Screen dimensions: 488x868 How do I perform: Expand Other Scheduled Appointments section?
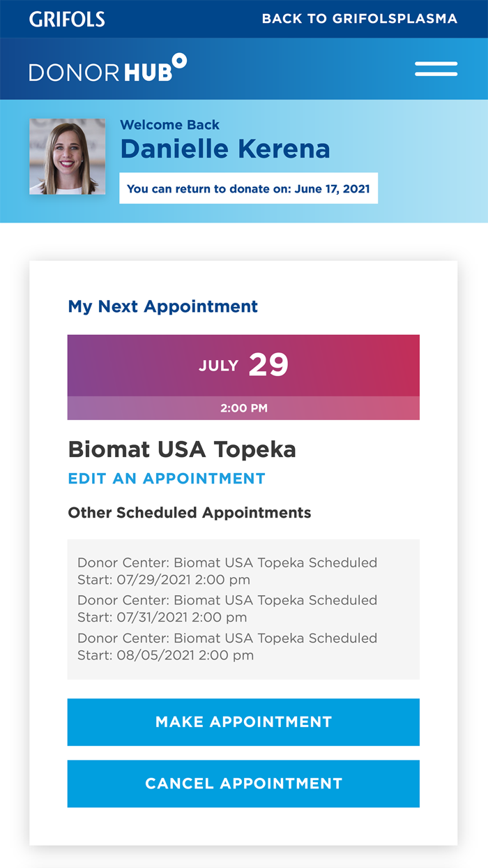click(x=189, y=513)
